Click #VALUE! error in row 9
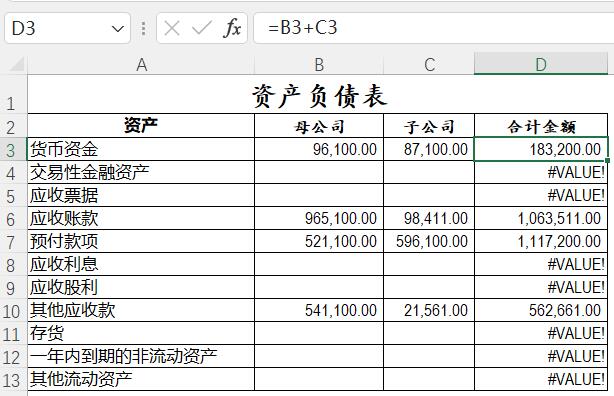 (x=541, y=287)
